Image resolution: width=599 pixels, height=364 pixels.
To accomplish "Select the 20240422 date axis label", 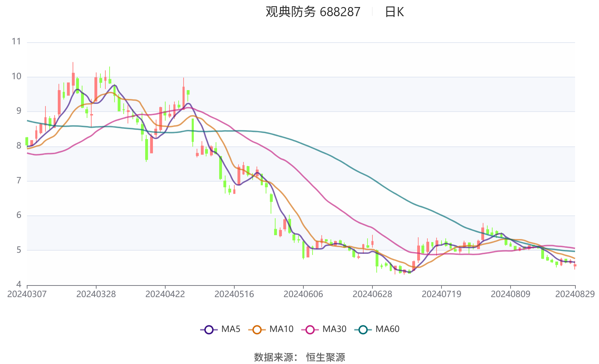I will tap(165, 294).
